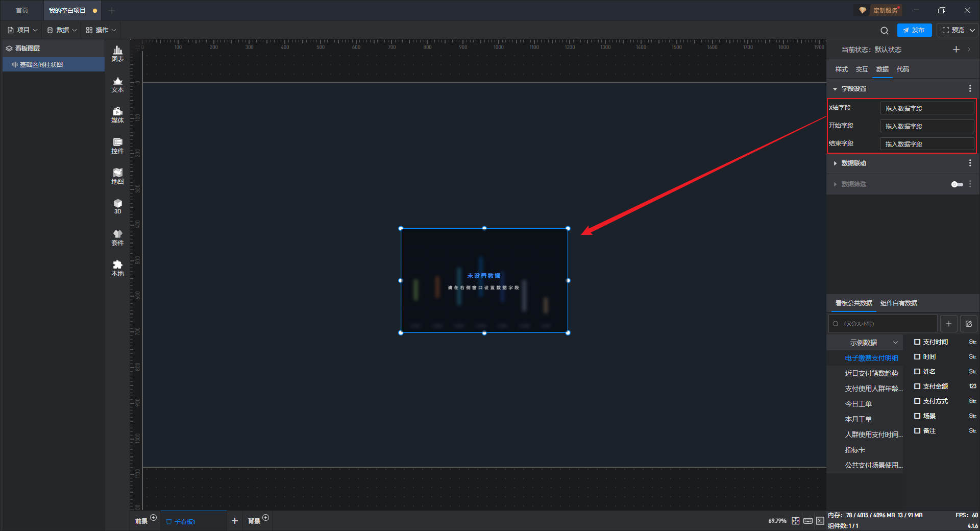Open the 数据 dropdown menu in toolbar

pos(62,30)
